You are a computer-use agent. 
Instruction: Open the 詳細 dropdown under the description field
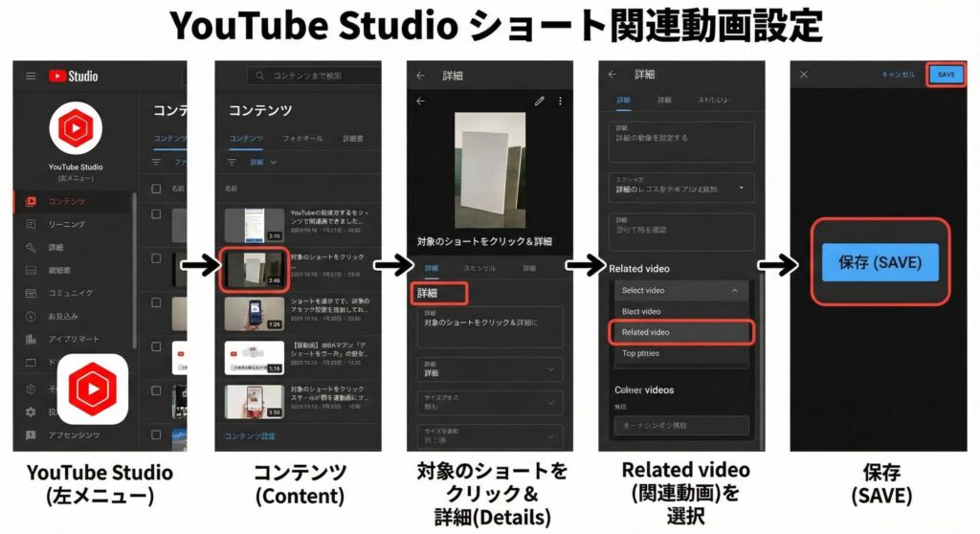(x=490, y=368)
